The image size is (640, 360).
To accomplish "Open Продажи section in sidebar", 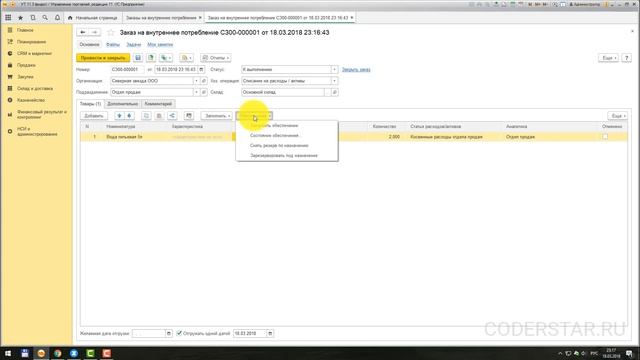I will click(x=26, y=65).
